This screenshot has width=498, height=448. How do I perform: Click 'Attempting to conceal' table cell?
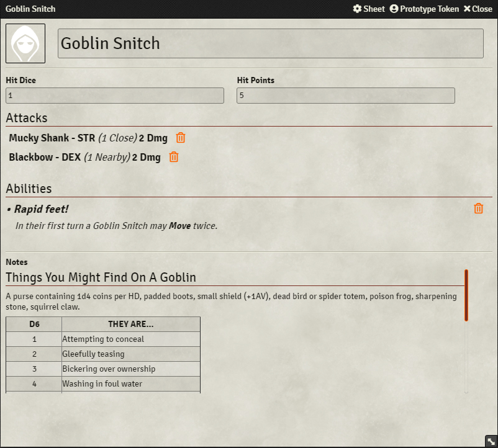(131, 339)
